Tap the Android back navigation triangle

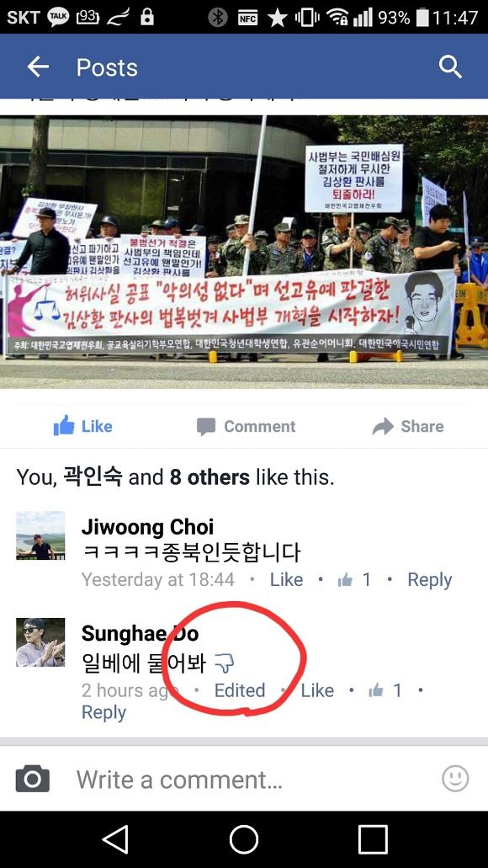click(x=115, y=839)
